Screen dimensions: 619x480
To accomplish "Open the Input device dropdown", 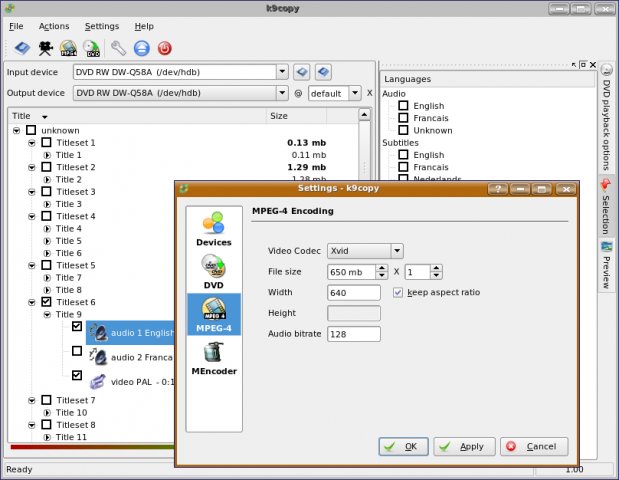I will (282, 72).
